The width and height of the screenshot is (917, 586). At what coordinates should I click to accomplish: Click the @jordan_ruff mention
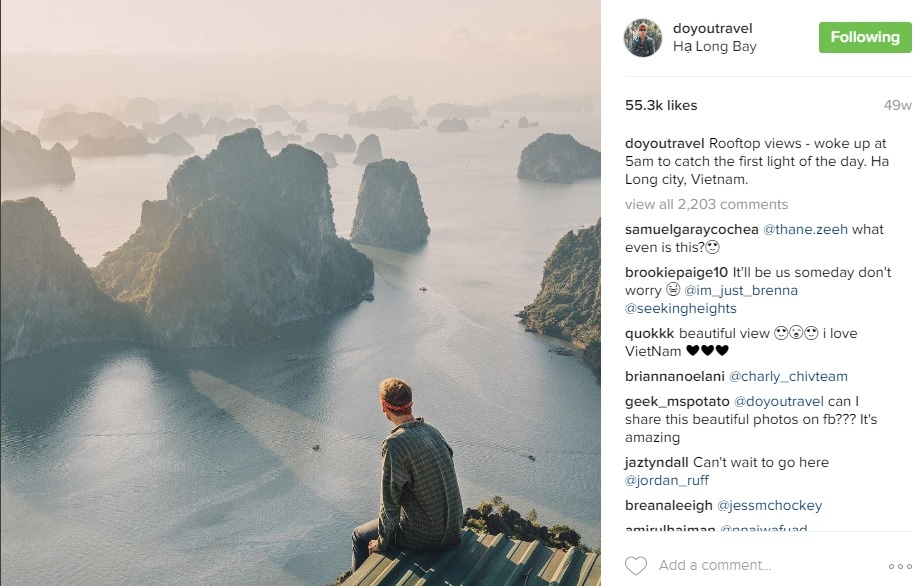pos(670,480)
